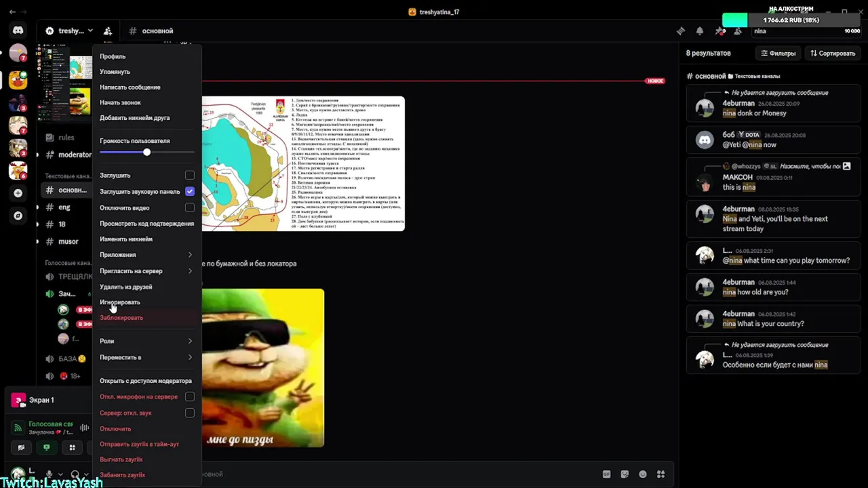
Task: Open the orange cartoon face server
Action: coord(18,80)
